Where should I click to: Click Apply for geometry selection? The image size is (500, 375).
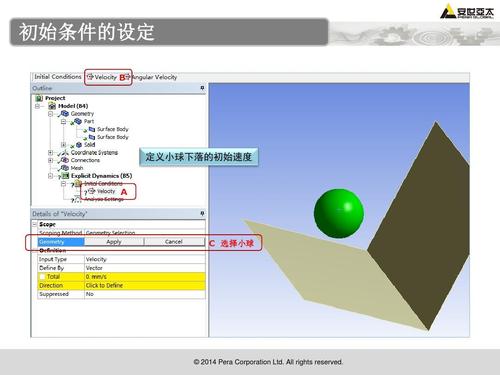pos(114,242)
